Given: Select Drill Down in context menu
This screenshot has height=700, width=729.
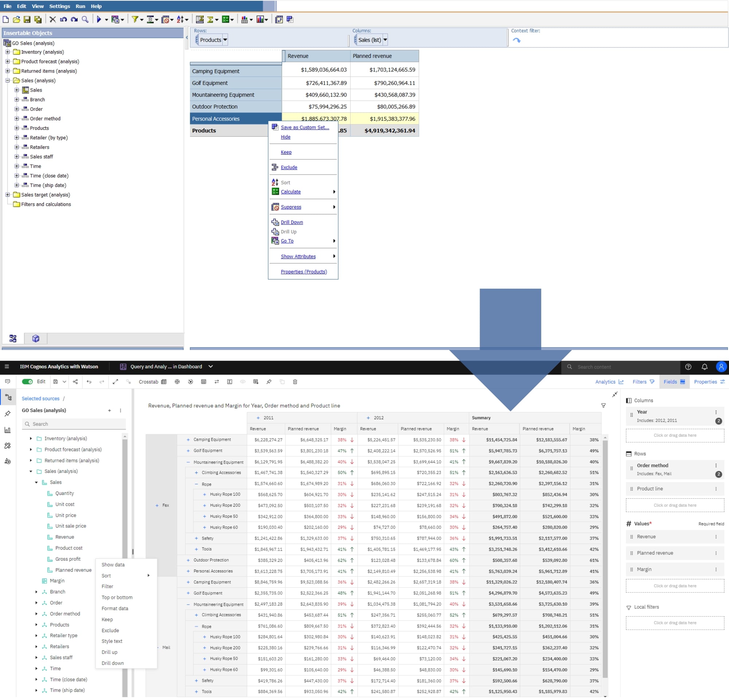Looking at the screenshot, I should point(292,222).
